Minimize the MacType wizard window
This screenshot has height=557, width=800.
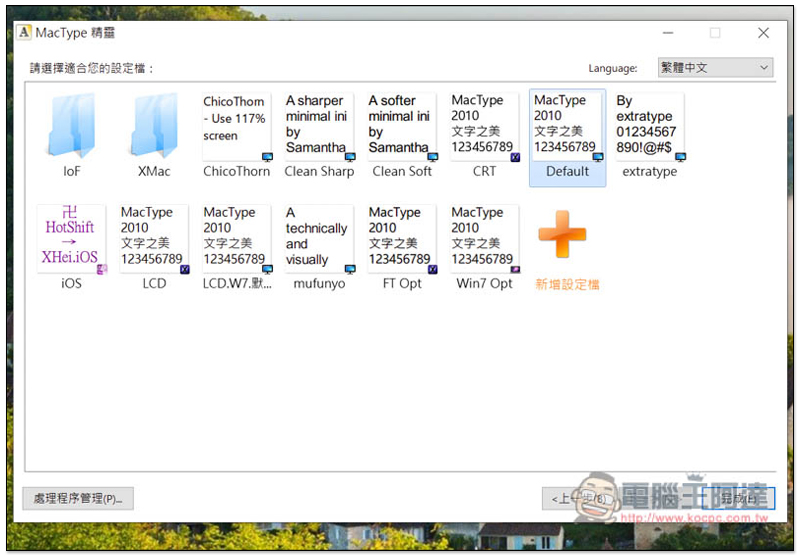click(x=668, y=33)
